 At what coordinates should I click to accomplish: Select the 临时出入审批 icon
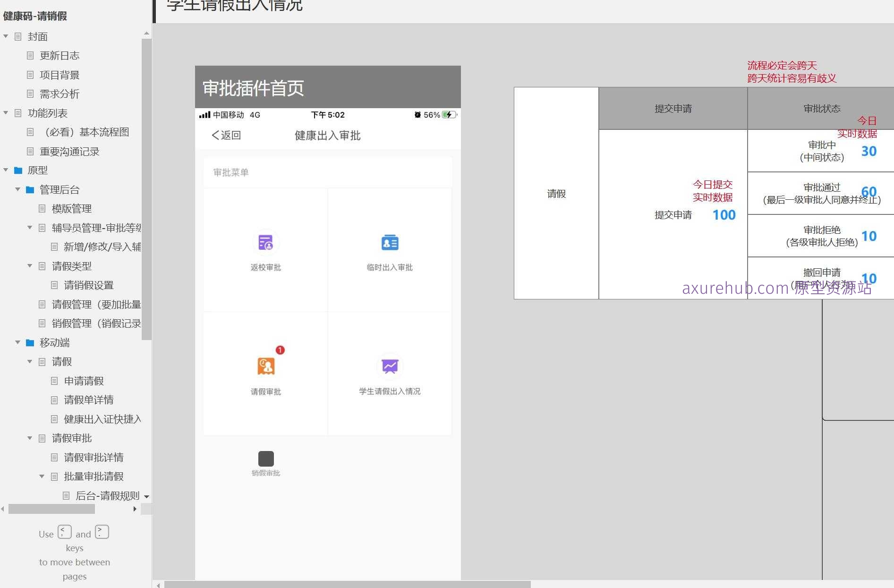pos(389,242)
